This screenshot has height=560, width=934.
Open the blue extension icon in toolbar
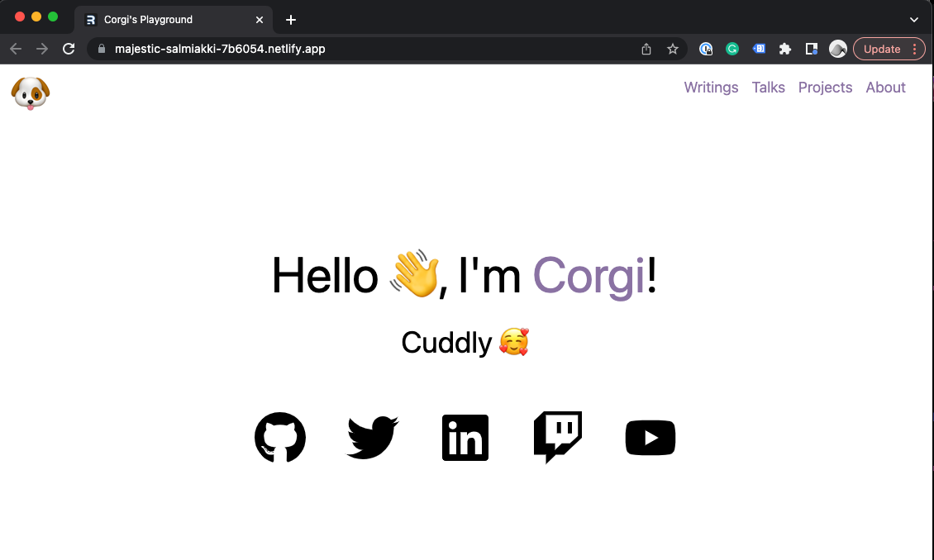coord(759,49)
